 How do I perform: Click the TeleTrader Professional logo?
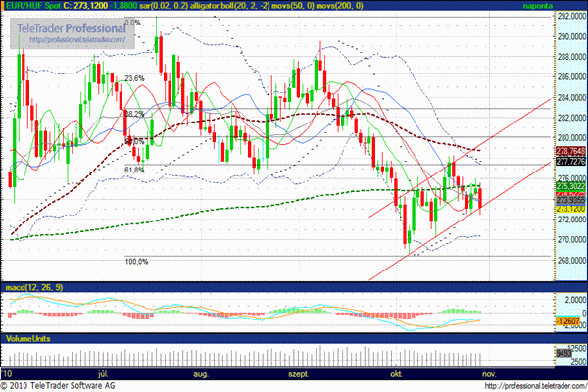(72, 30)
